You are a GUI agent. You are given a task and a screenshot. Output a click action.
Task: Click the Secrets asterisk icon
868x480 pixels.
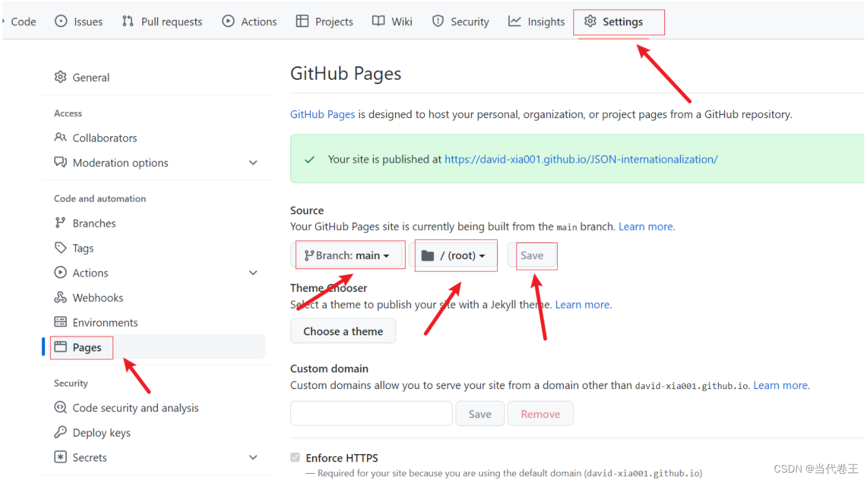tap(60, 457)
